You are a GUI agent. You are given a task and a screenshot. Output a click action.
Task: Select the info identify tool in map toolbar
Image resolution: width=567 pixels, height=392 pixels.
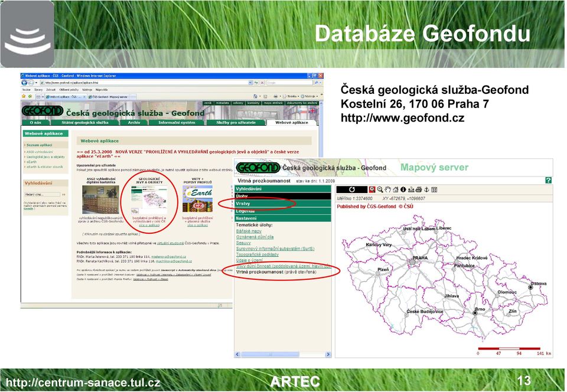pos(403,190)
